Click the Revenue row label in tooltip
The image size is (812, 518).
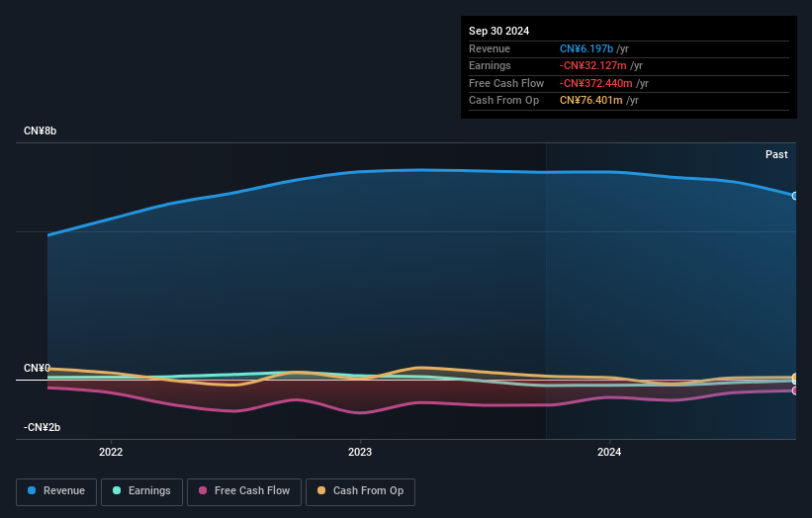[x=490, y=48]
